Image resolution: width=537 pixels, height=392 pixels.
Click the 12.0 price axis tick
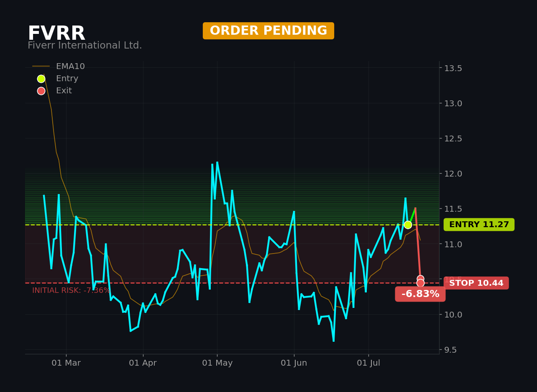coord(453,174)
